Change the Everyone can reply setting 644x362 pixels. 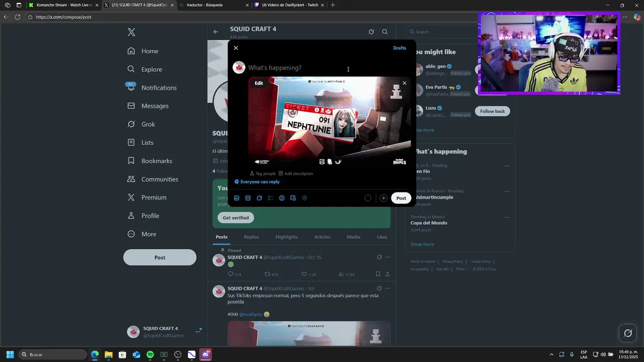pyautogui.click(x=257, y=182)
